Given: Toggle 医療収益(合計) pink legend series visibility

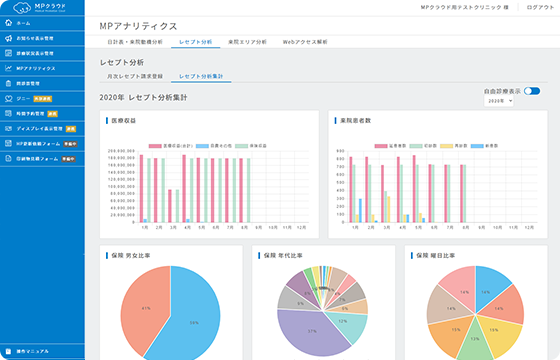Looking at the screenshot, I should click(155, 146).
